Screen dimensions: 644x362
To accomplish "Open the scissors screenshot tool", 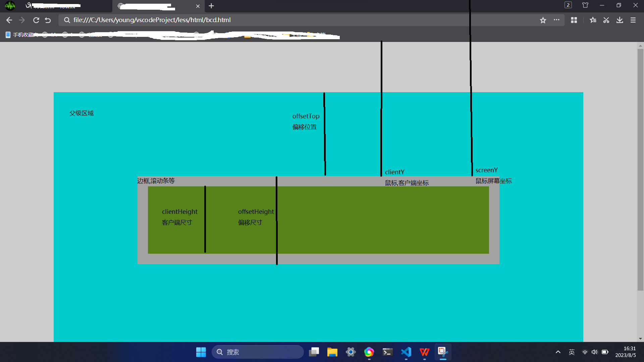I will 606,20.
